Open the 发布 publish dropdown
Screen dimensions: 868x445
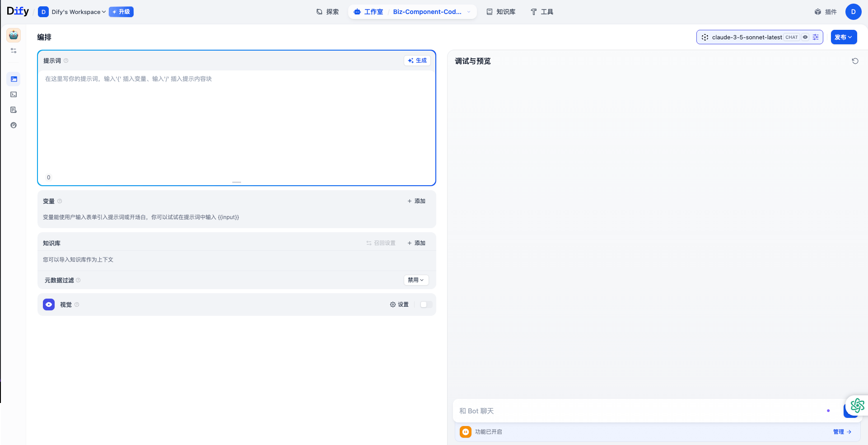point(843,37)
